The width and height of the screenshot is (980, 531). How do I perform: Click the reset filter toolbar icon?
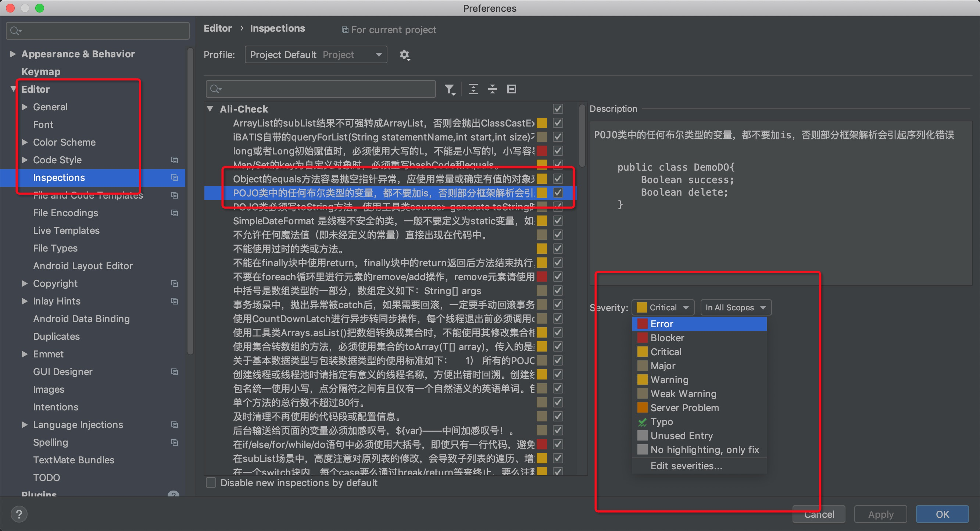pyautogui.click(x=511, y=89)
